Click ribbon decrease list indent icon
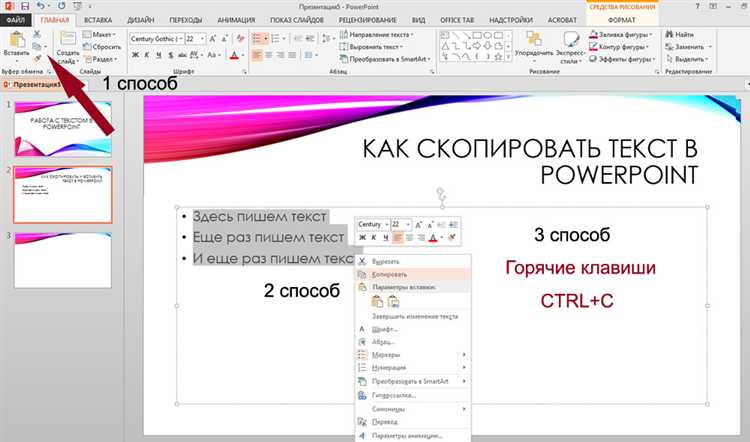This screenshot has height=442, width=750. [x=298, y=39]
